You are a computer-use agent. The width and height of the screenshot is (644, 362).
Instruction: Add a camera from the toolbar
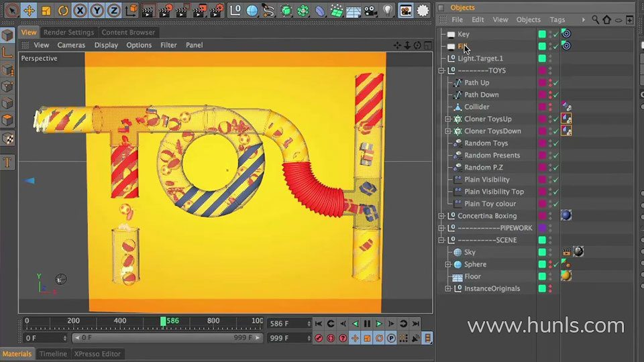tap(370, 10)
